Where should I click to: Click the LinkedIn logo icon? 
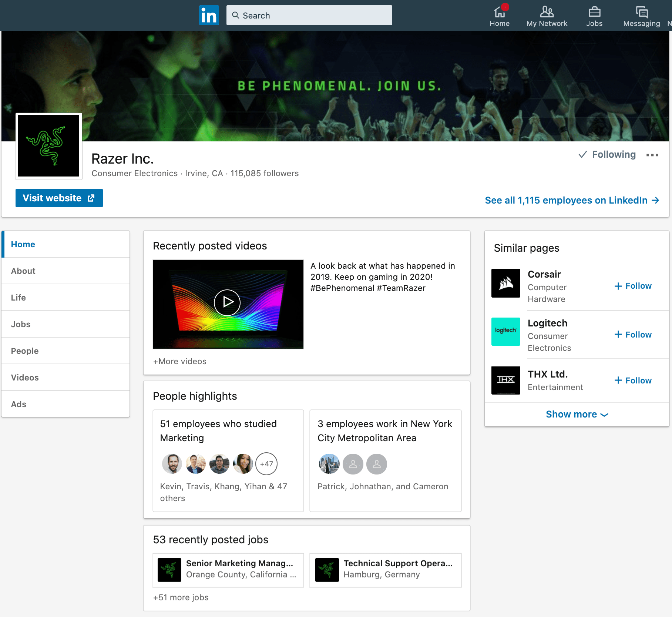209,15
